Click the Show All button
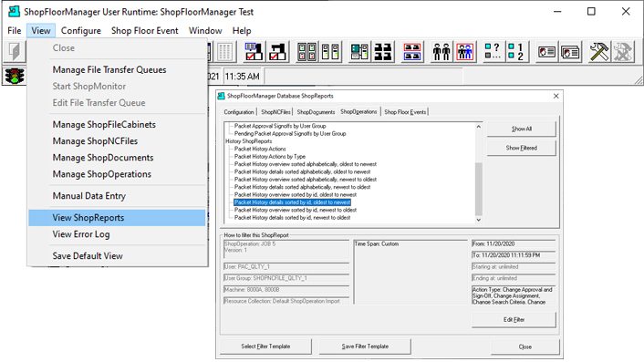Screen dimensions: 644x362 [x=521, y=129]
